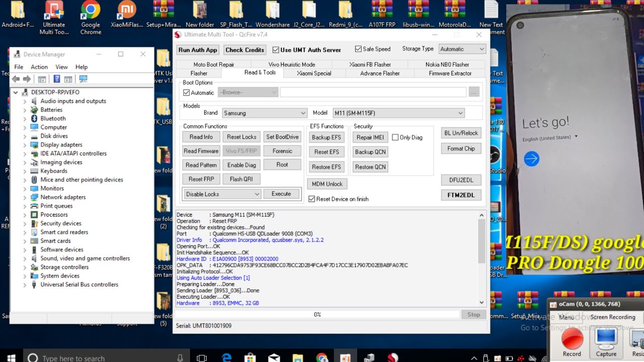
Task: Enable the Only Diag checkbox
Action: 395,137
